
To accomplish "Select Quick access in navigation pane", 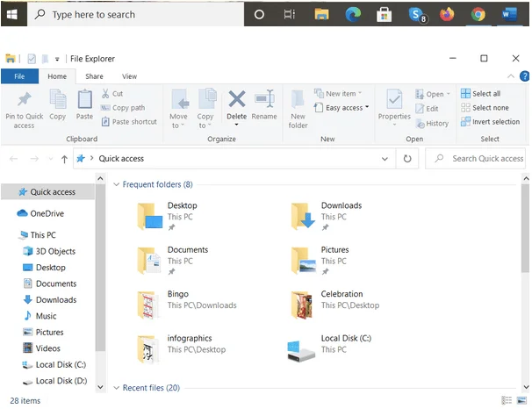I will [x=47, y=192].
